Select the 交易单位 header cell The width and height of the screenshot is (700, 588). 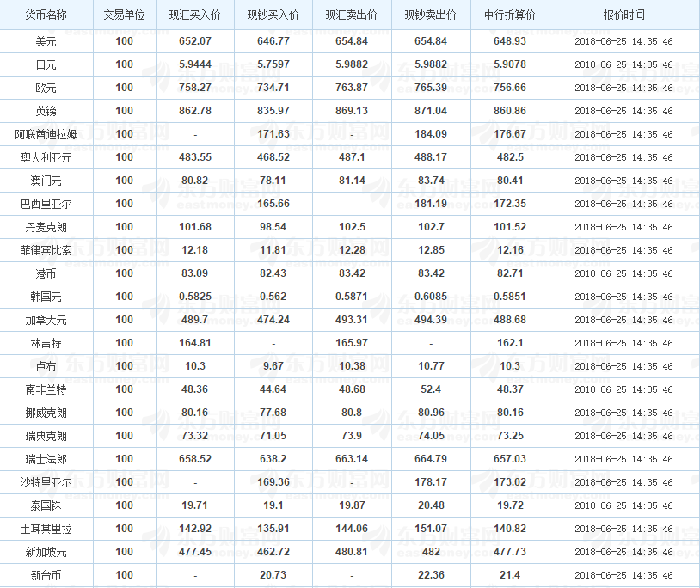(124, 15)
